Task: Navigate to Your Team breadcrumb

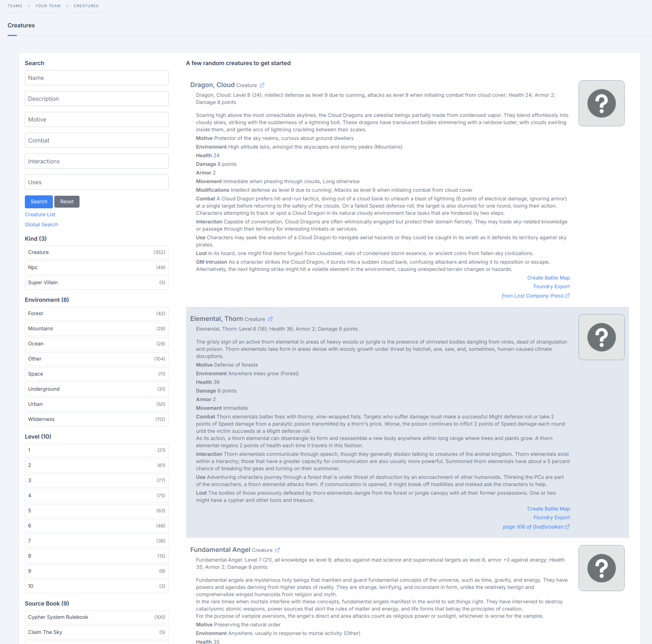Action: coord(48,6)
